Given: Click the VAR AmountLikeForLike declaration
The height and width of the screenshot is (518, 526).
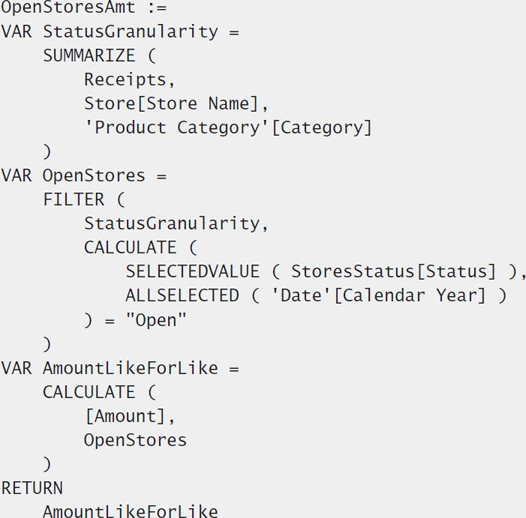Looking at the screenshot, I should [120, 368].
